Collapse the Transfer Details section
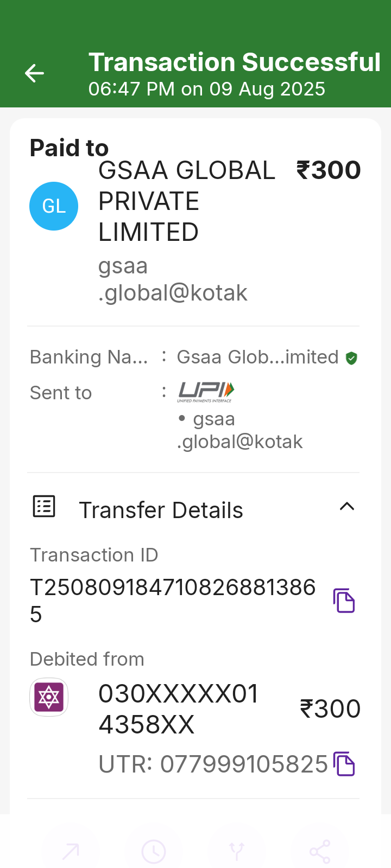Screen dimensions: 391x868 (347, 507)
